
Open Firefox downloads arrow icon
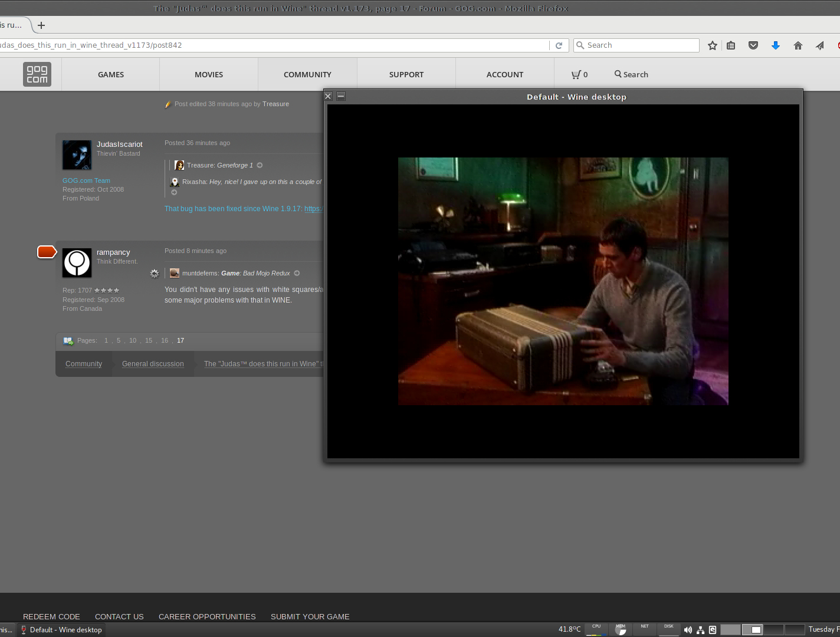pos(776,45)
